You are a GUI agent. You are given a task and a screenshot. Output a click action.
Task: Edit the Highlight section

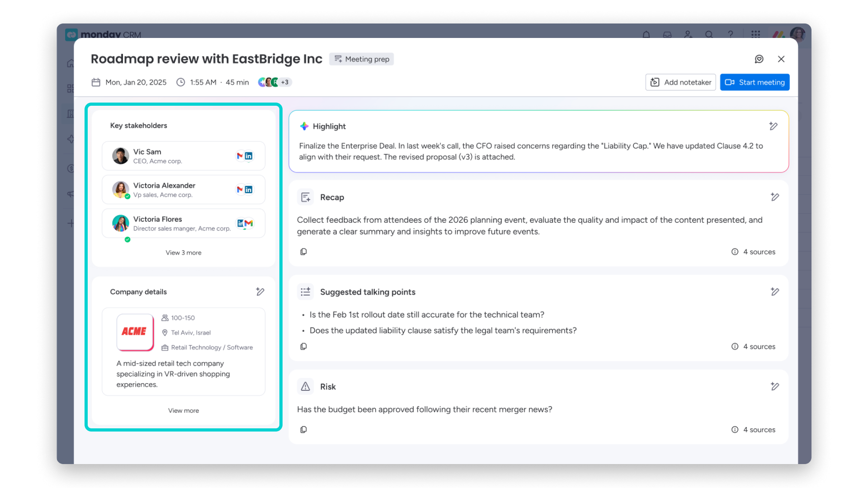click(774, 126)
